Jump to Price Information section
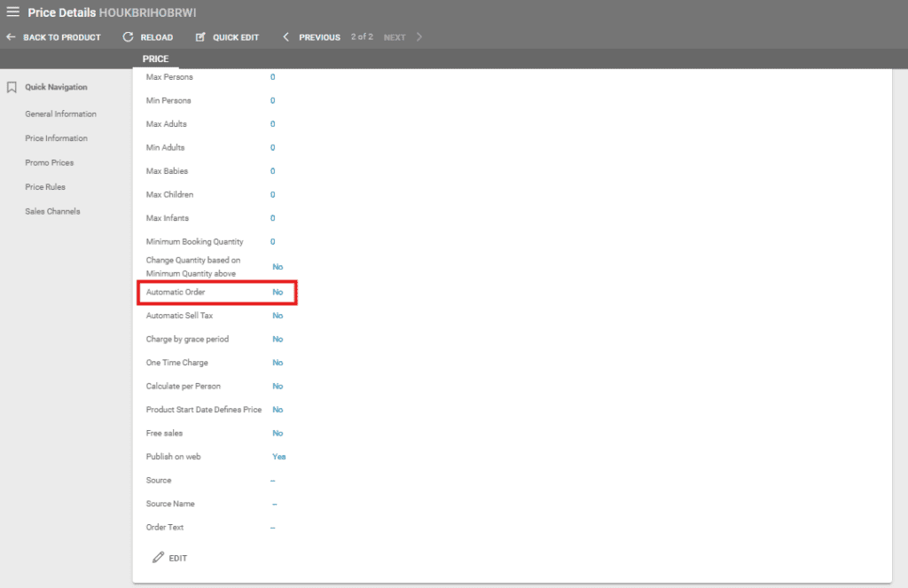 pos(56,138)
